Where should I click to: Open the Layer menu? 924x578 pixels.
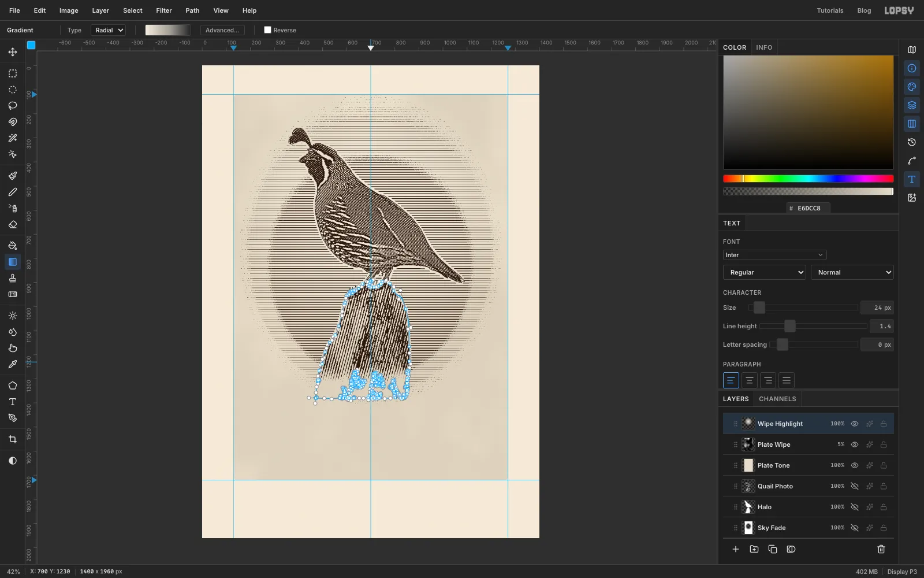[100, 10]
